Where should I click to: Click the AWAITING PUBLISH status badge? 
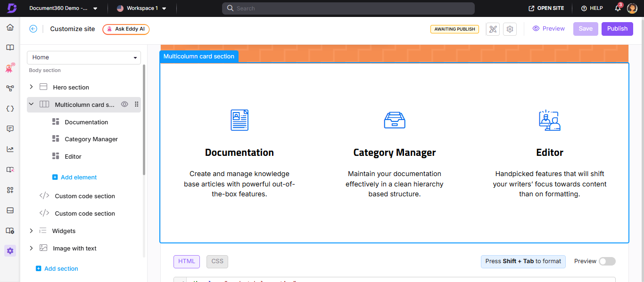click(454, 29)
